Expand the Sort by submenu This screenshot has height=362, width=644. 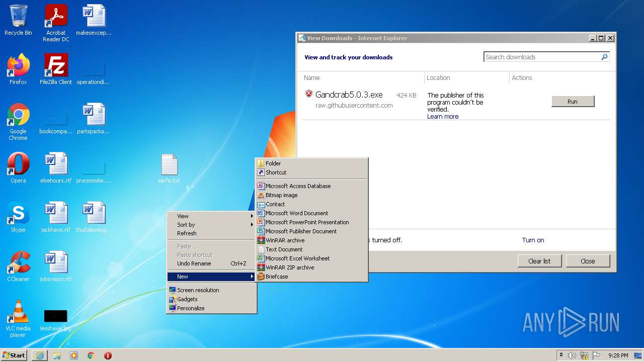coord(212,225)
